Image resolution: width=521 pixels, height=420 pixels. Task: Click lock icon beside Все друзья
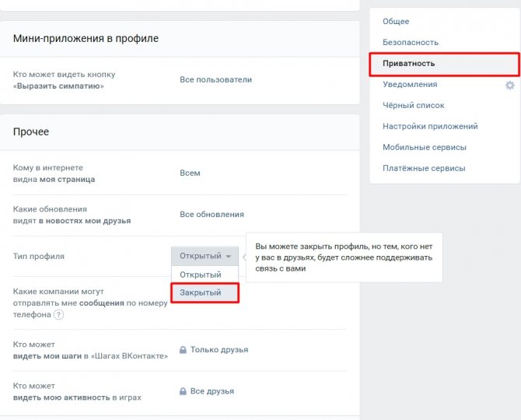click(x=183, y=391)
